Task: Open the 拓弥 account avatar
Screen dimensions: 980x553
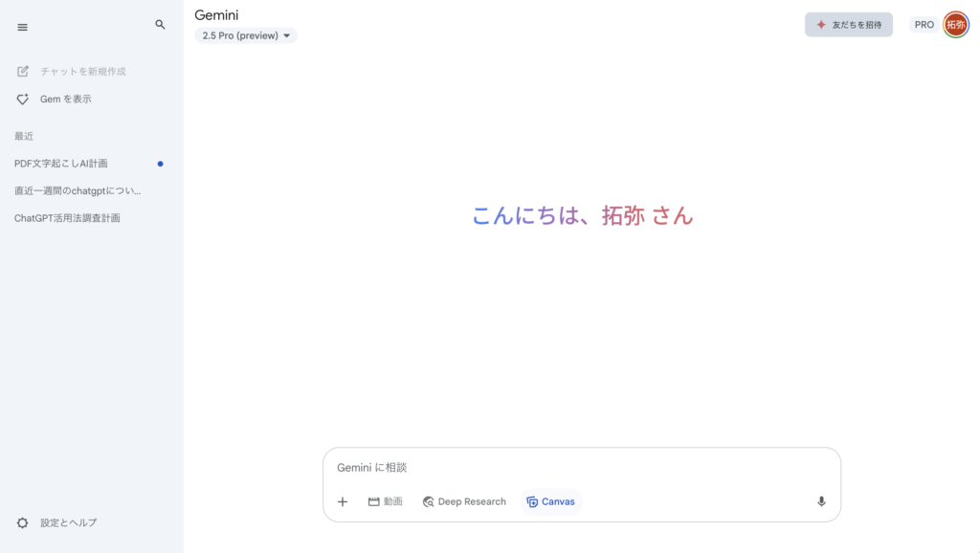Action: tap(956, 25)
